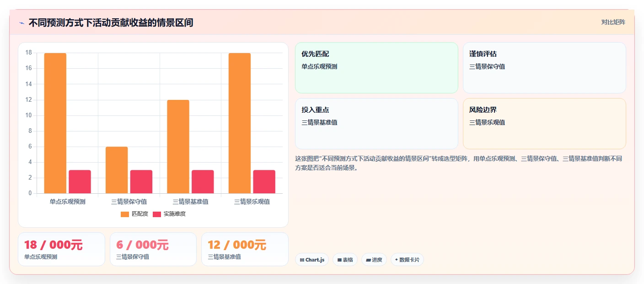Click the y-axis value 0
Viewport: 644px width, 284px height.
pyautogui.click(x=30, y=193)
